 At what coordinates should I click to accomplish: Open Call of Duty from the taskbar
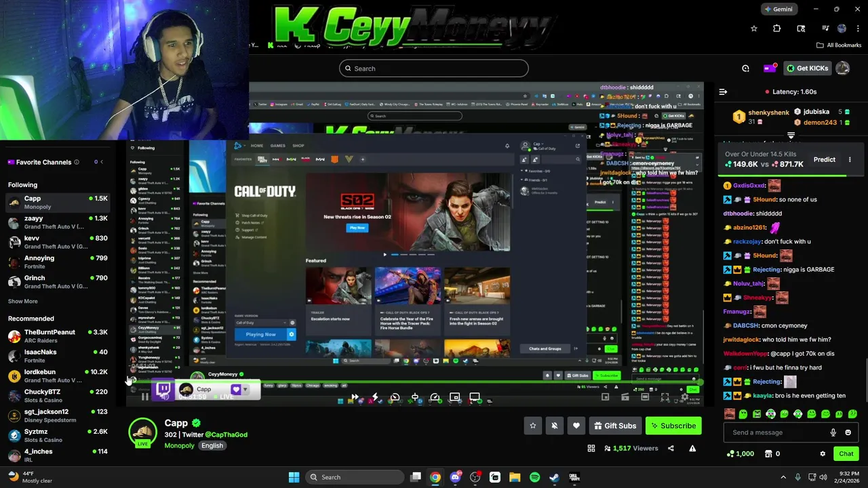click(x=574, y=477)
